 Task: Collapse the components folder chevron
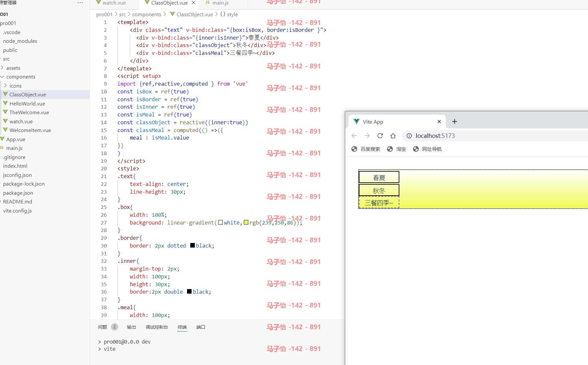click(x=3, y=77)
